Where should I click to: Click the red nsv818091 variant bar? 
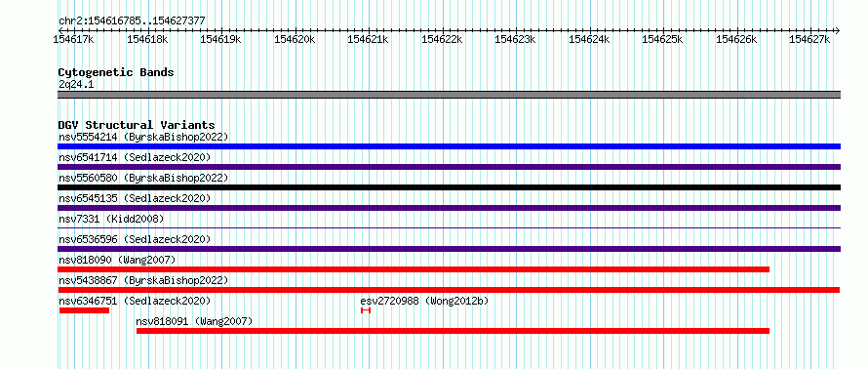click(453, 331)
